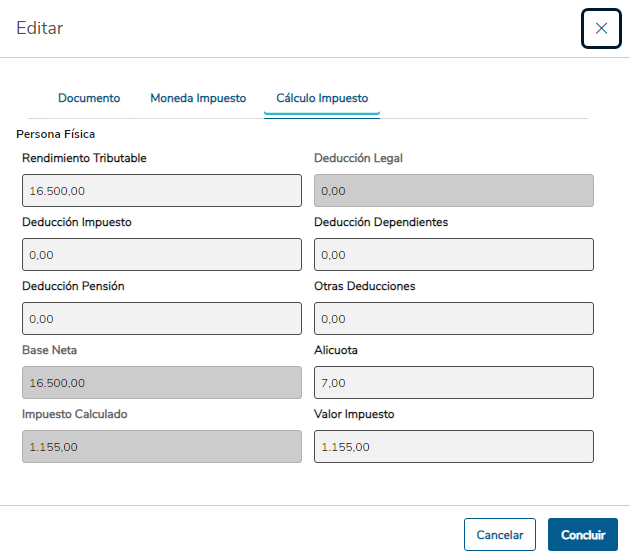
Task: Select the Deducción Pensión input box
Action: (161, 318)
